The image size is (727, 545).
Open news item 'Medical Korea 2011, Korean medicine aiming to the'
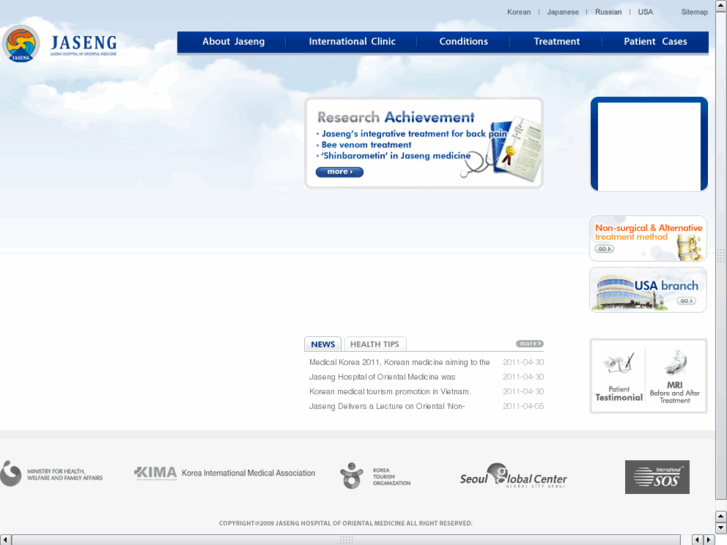click(x=400, y=362)
